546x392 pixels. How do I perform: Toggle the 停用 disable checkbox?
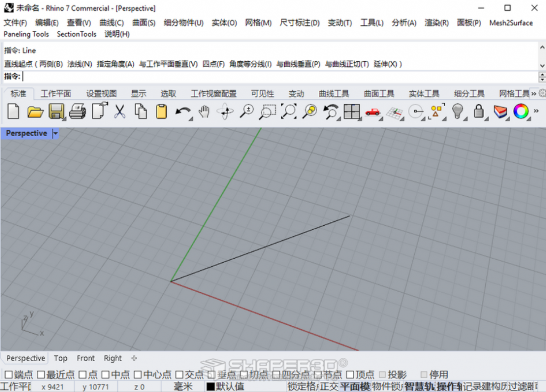424,374
